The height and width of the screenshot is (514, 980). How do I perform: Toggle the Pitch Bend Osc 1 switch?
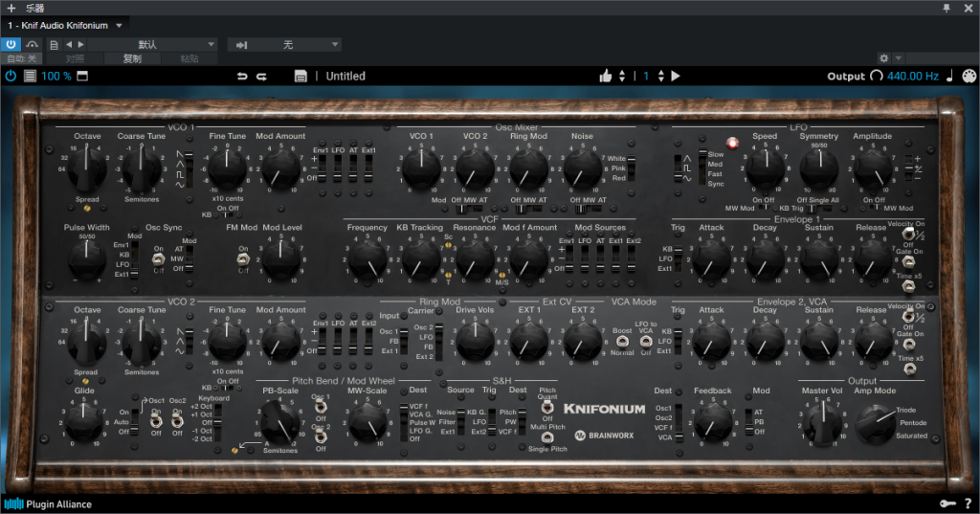tap(320, 409)
